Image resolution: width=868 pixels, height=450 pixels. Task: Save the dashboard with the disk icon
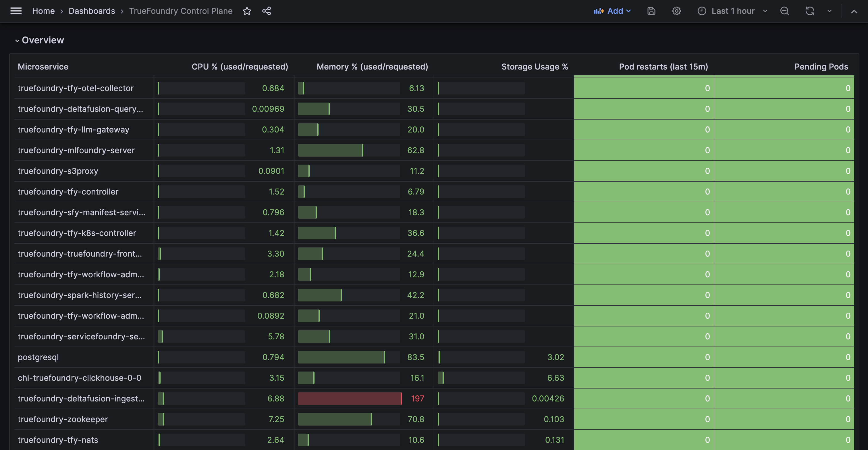[651, 11]
